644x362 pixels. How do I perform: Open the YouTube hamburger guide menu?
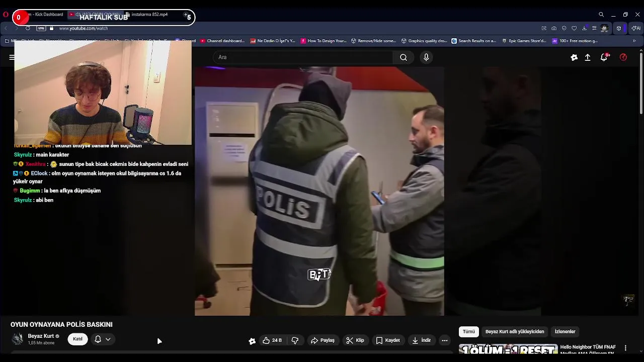(x=11, y=57)
